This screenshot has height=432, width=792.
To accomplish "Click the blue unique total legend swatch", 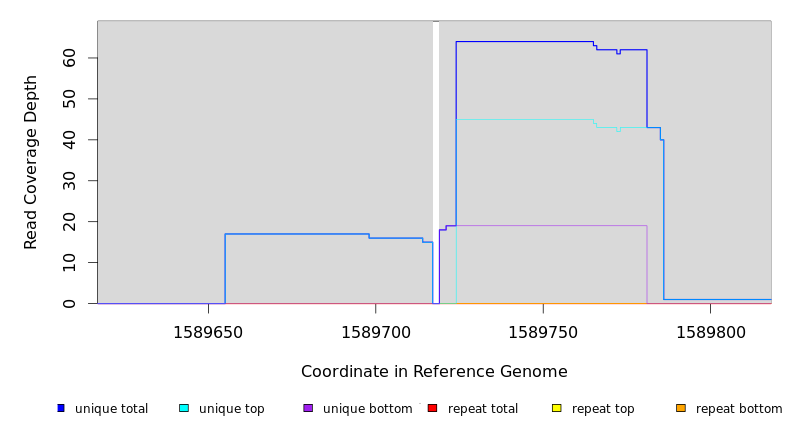I will coord(61,408).
